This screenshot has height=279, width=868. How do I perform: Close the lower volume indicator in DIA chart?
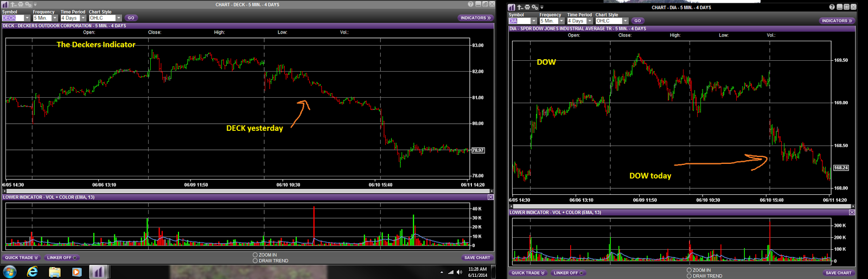point(852,212)
